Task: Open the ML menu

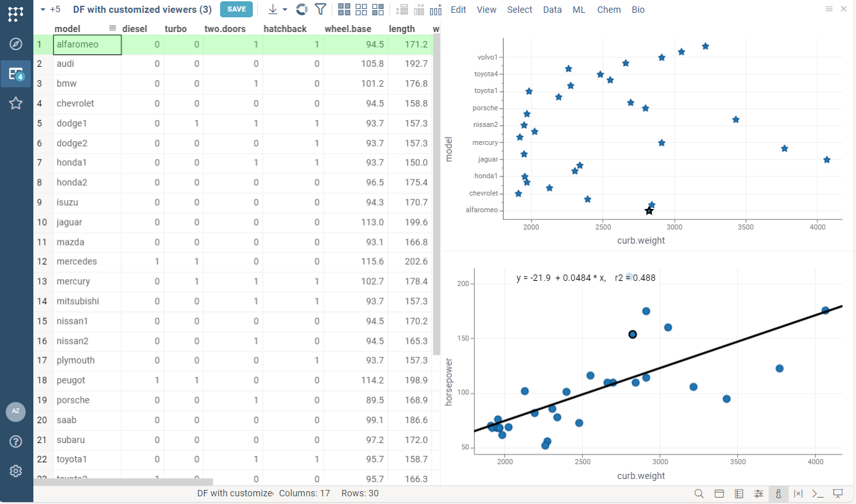Action: coord(579,10)
